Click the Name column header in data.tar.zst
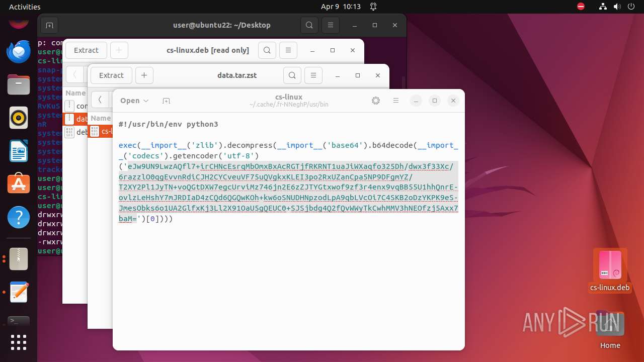The image size is (644, 362). (101, 118)
